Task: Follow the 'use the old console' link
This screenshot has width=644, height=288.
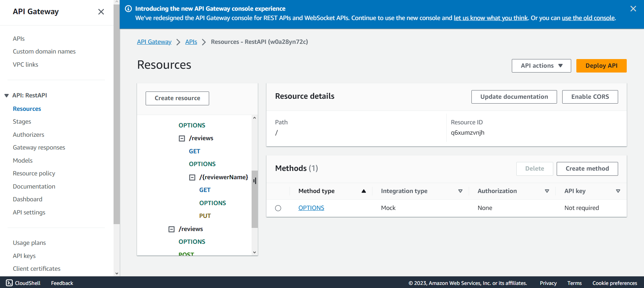Action: coord(588,18)
